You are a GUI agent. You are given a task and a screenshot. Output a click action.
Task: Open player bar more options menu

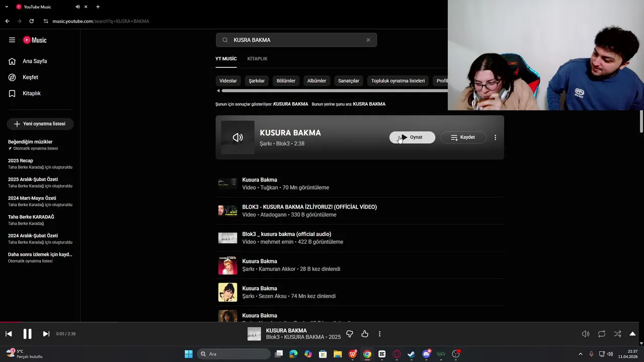click(x=379, y=334)
